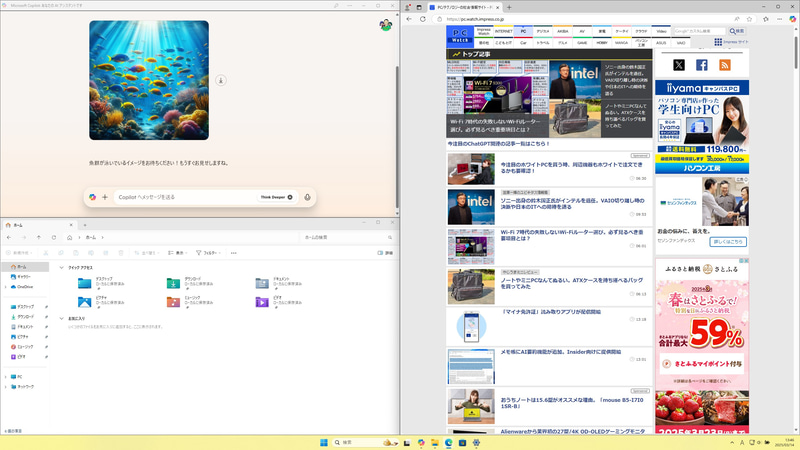Open the Downloads folder in Quick access
800x450 pixels.
[x=191, y=282]
